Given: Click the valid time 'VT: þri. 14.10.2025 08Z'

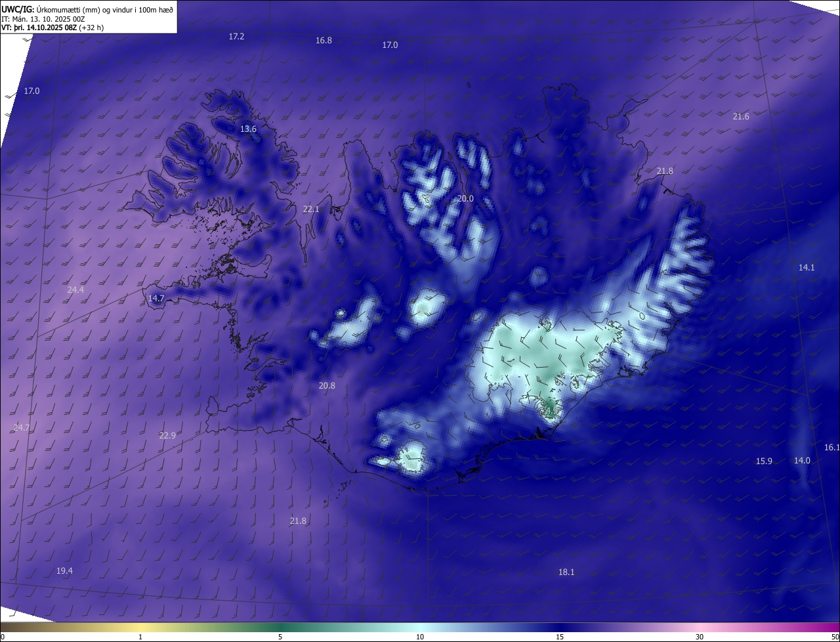Looking at the screenshot, I should click(x=38, y=28).
